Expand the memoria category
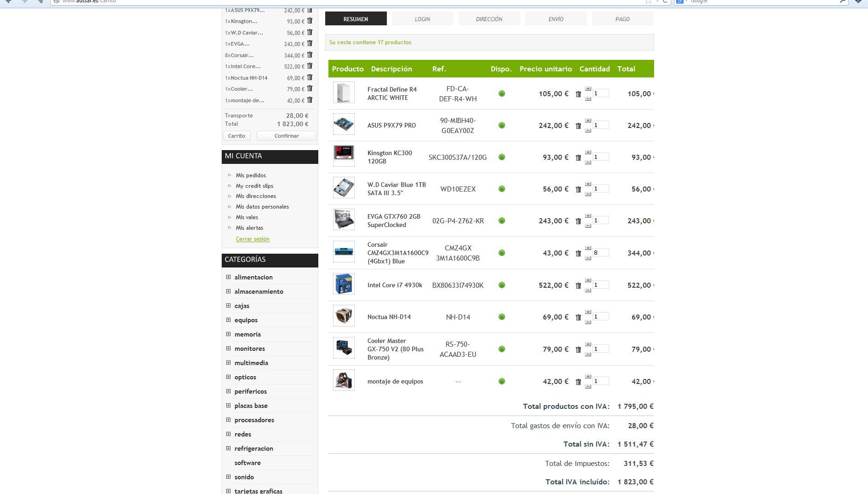 [228, 334]
